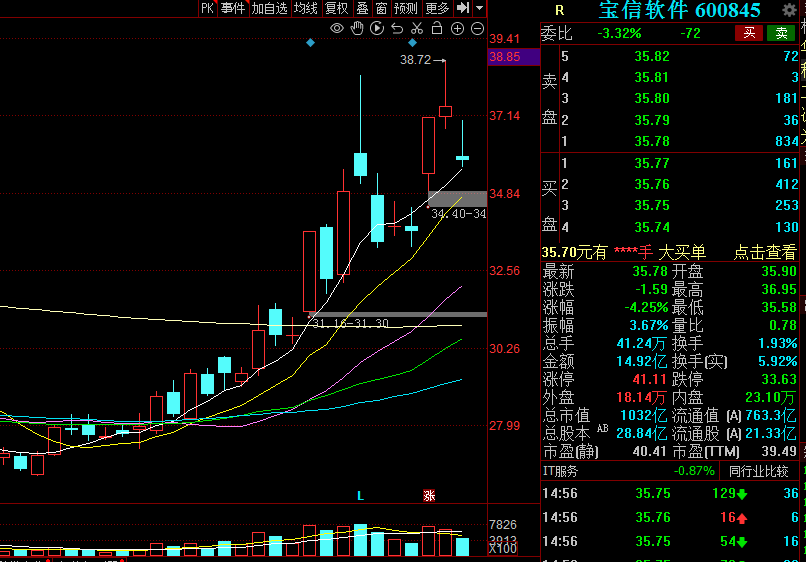
Task: Click the R marker beside stock name
Action: [x=560, y=10]
